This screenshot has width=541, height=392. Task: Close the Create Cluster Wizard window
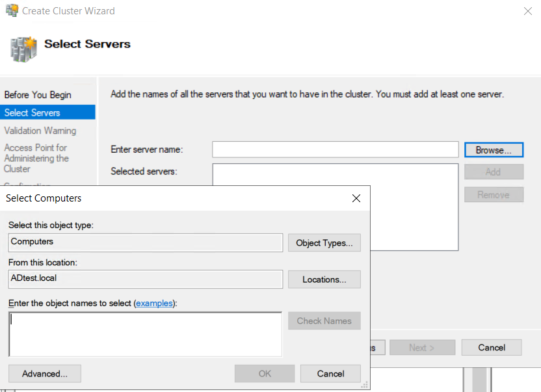(527, 11)
